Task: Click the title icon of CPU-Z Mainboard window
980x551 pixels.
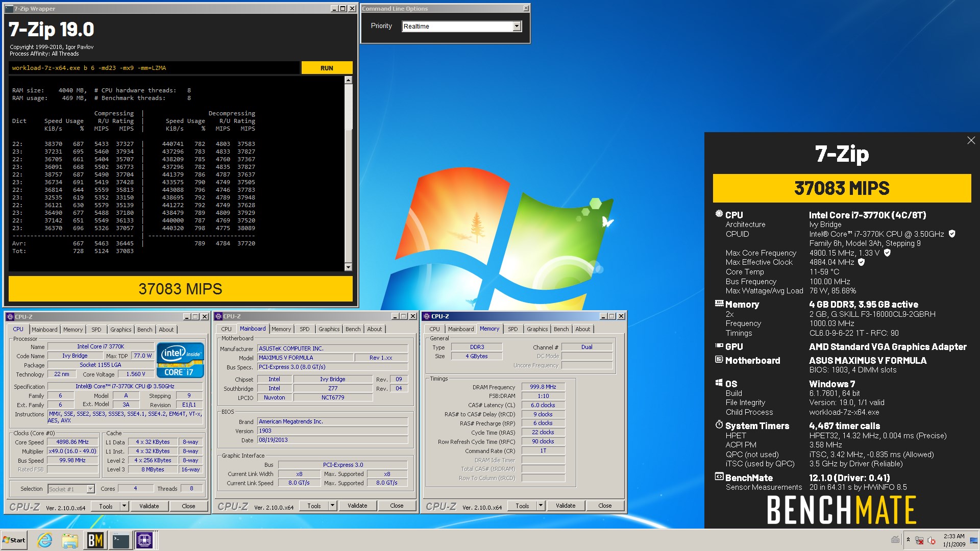Action: click(x=218, y=316)
